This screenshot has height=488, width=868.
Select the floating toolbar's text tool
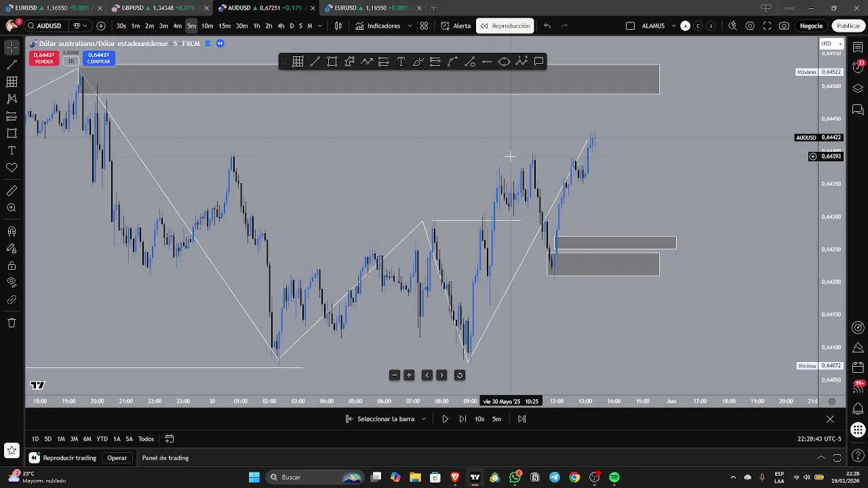pos(401,62)
